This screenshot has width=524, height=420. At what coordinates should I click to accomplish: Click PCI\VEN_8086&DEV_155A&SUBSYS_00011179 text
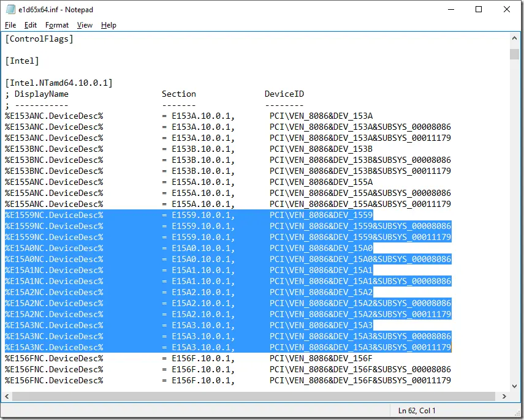pyautogui.click(x=360, y=204)
